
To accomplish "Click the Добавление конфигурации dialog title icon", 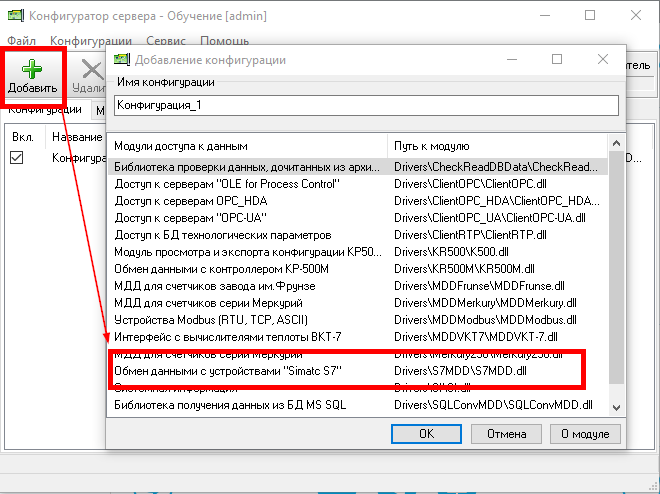I will click(x=122, y=60).
